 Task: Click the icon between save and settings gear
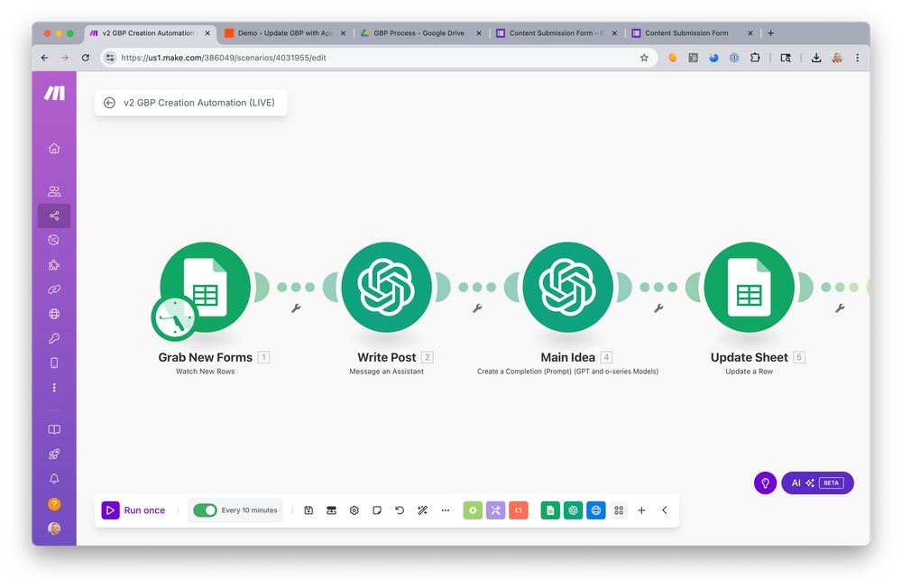(331, 510)
